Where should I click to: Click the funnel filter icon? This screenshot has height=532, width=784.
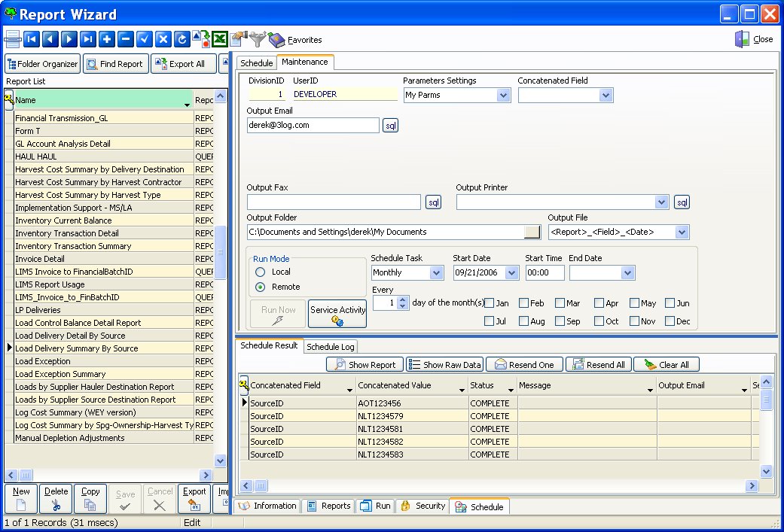point(258,39)
